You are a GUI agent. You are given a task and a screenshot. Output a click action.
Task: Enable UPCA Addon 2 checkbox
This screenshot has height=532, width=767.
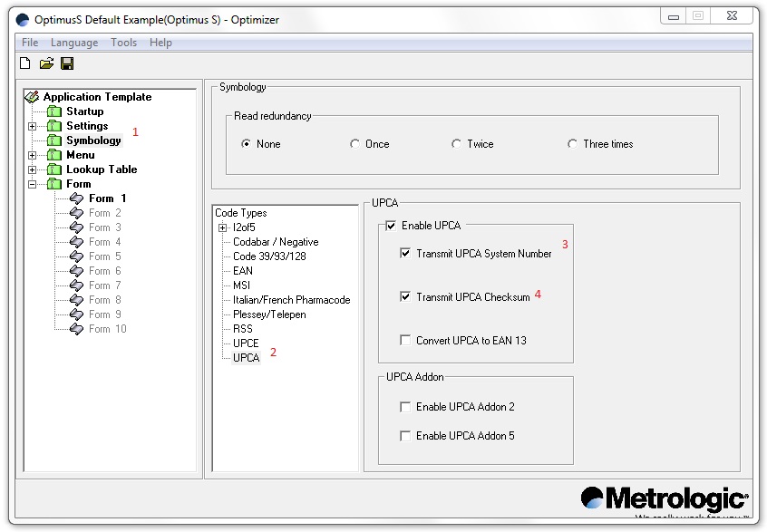405,407
